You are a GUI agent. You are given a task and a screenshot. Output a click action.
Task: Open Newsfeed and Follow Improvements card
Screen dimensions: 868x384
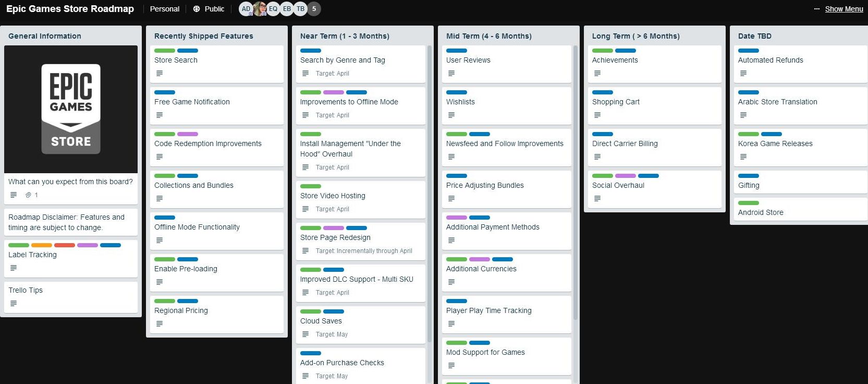[x=507, y=148]
